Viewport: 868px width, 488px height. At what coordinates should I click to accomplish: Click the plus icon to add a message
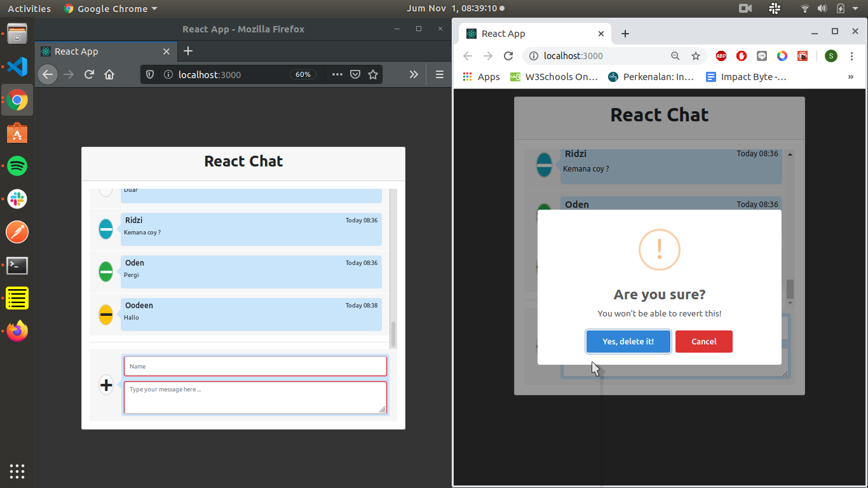pos(106,384)
